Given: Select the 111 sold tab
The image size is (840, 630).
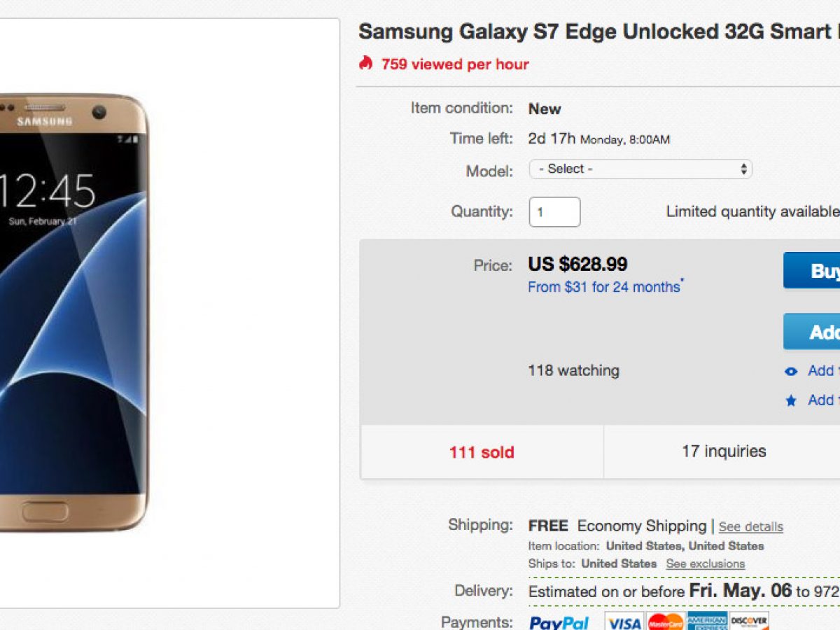Looking at the screenshot, I should click(482, 452).
